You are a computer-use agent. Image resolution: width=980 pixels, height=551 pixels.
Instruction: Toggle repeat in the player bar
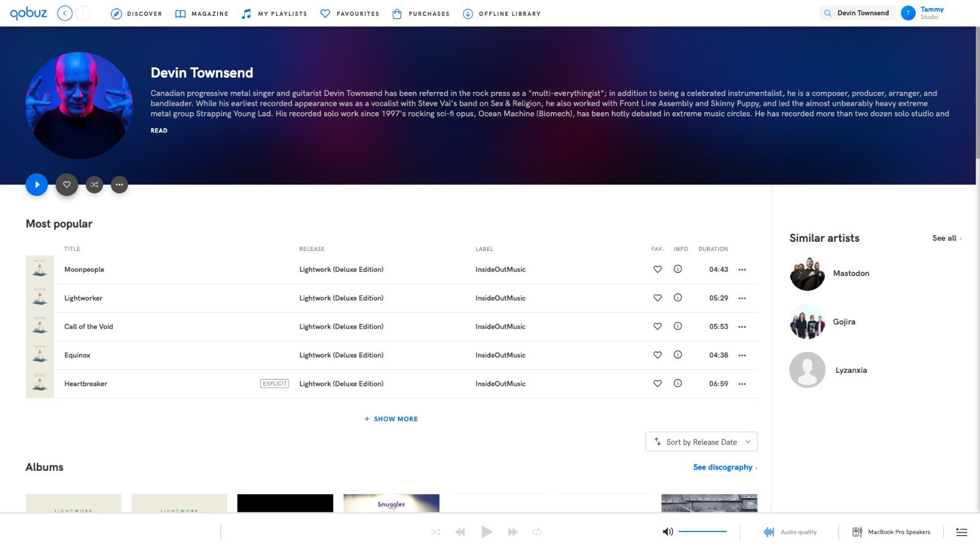tap(537, 532)
